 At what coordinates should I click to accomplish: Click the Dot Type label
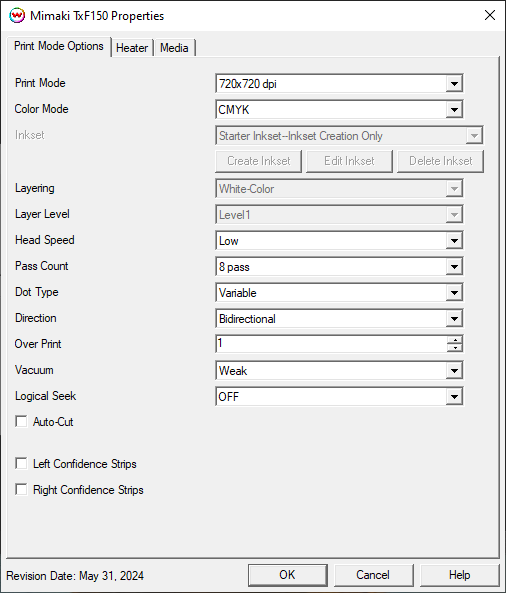pyautogui.click(x=37, y=292)
